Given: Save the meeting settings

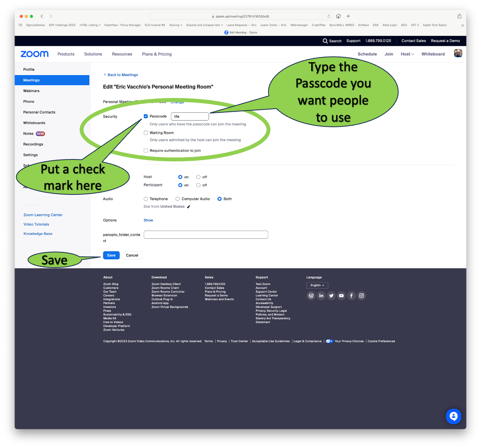Looking at the screenshot, I should point(111,255).
